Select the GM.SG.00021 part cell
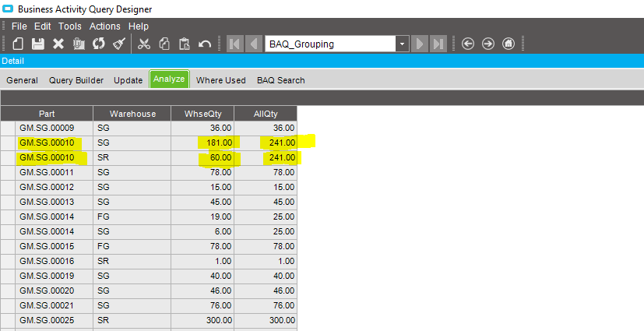Screen dimensions: 644x331 point(55,305)
